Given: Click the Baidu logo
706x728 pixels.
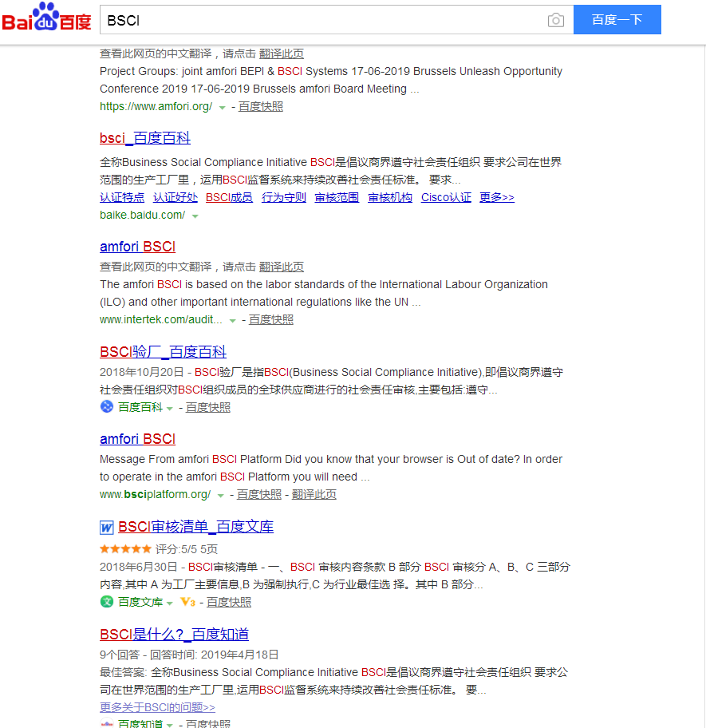Looking at the screenshot, I should click(46, 18).
